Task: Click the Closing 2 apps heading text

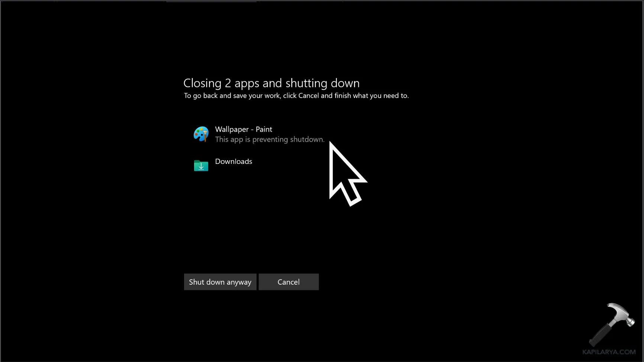Action: 271,83
